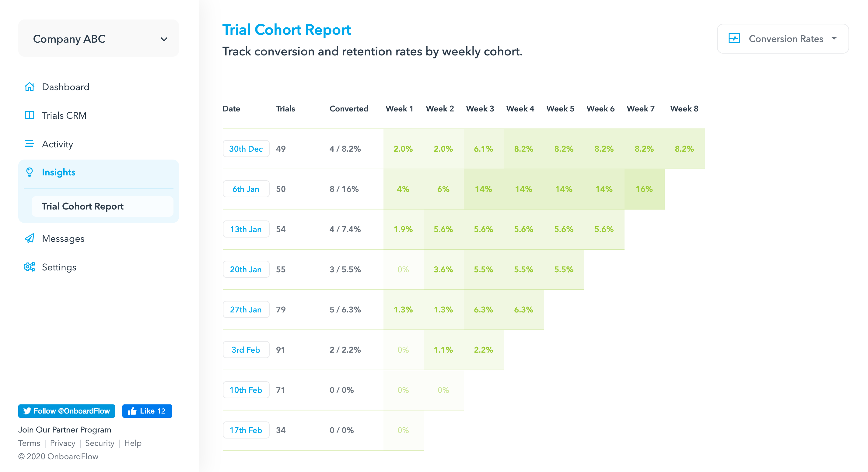This screenshot has width=868, height=472.
Task: Click the Twitter bird icon
Action: pos(27,411)
